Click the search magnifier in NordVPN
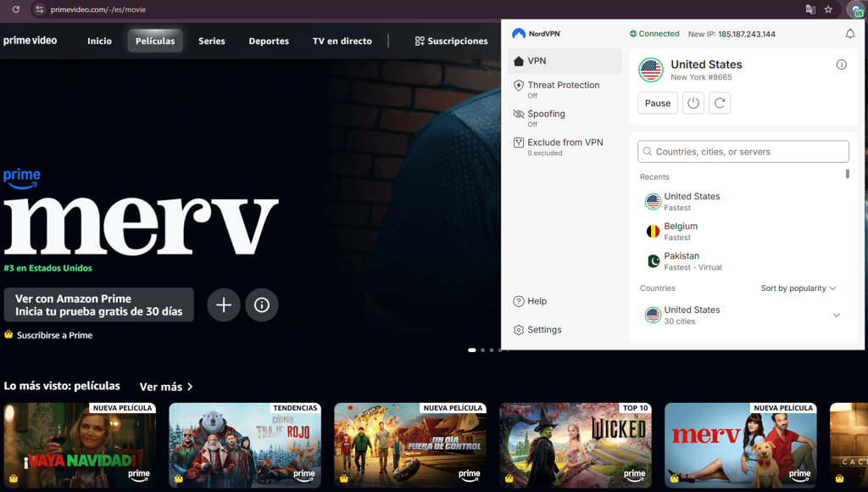 tap(647, 151)
